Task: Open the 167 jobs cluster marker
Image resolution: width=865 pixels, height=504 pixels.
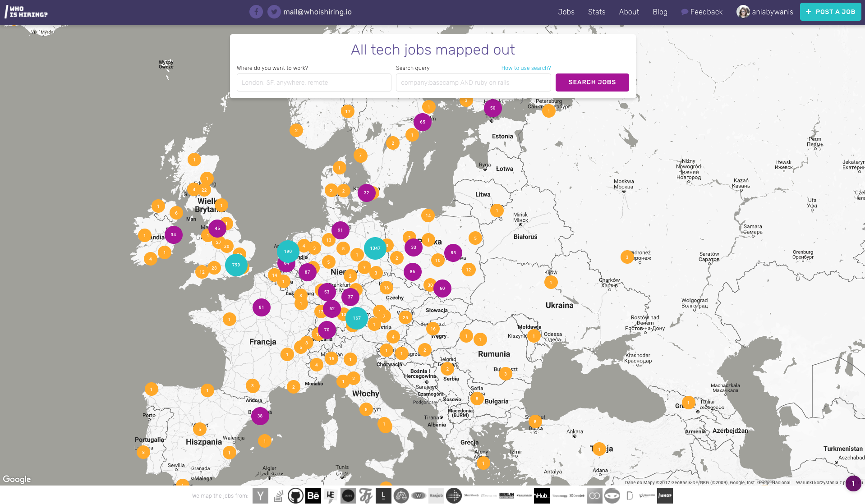Action: coord(357,318)
